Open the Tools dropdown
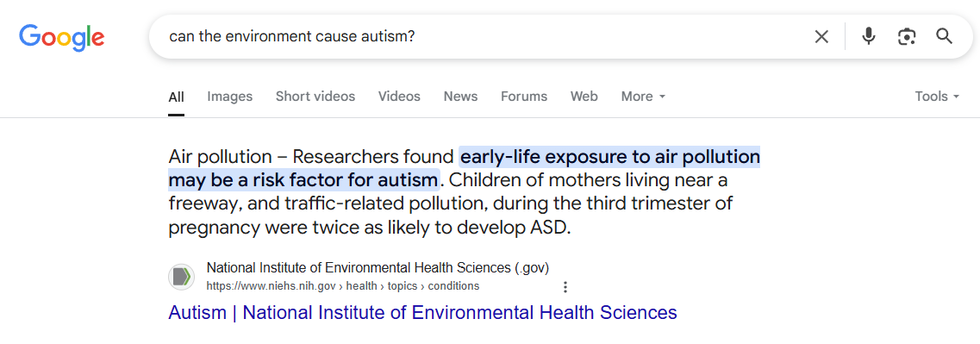 tap(937, 97)
